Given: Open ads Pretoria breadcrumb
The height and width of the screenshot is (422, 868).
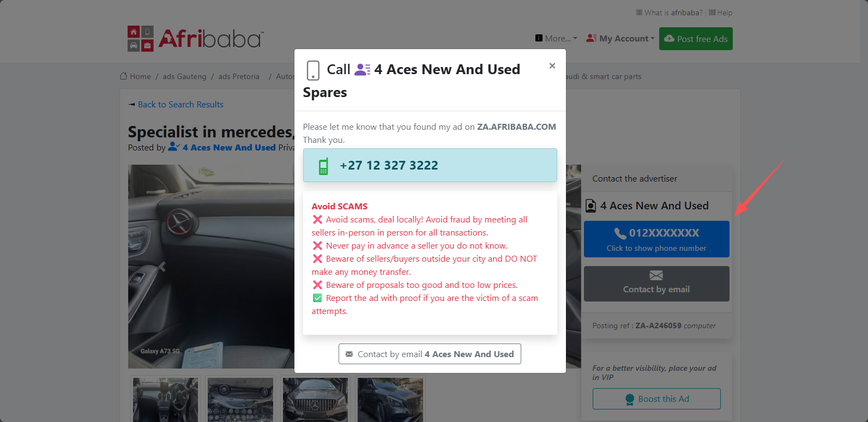Looking at the screenshot, I should pyautogui.click(x=239, y=76).
